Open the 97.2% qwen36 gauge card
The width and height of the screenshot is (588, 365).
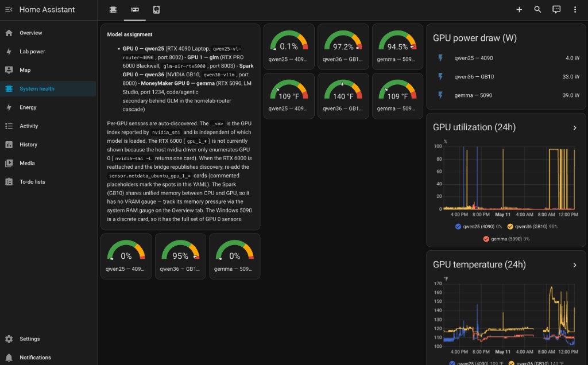click(x=343, y=47)
